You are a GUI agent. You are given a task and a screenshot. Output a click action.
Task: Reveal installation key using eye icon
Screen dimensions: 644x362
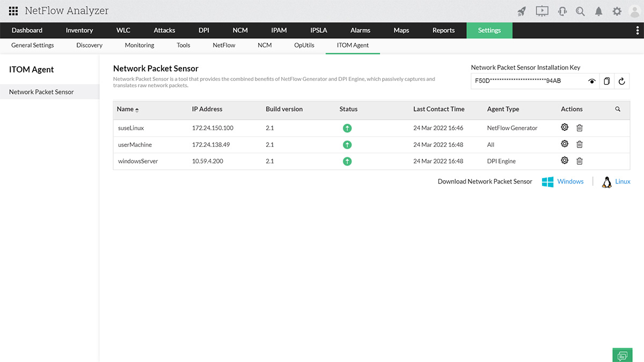tap(592, 81)
